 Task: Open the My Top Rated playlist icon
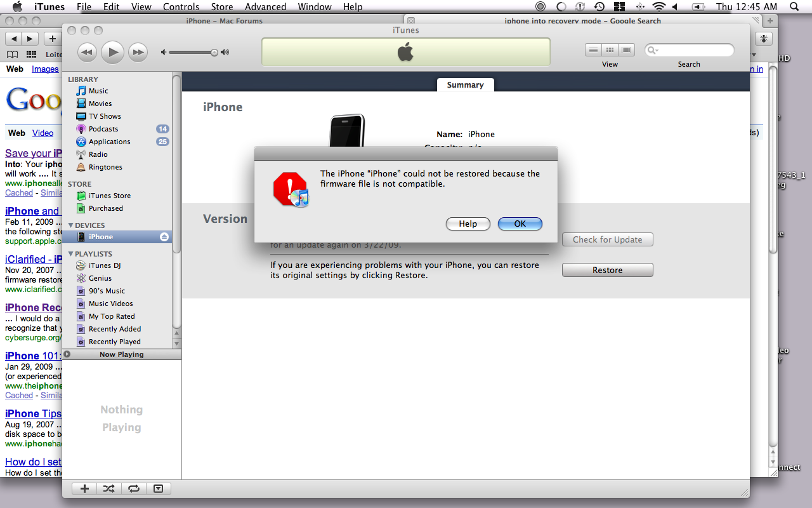pos(81,316)
